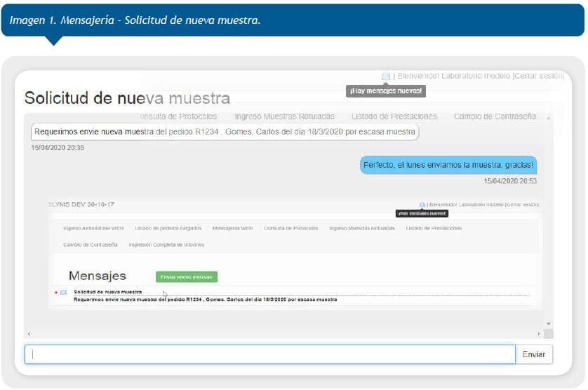Click the top Cerrar sesión link
Viewport: 588px width, 390px height.
(x=538, y=76)
